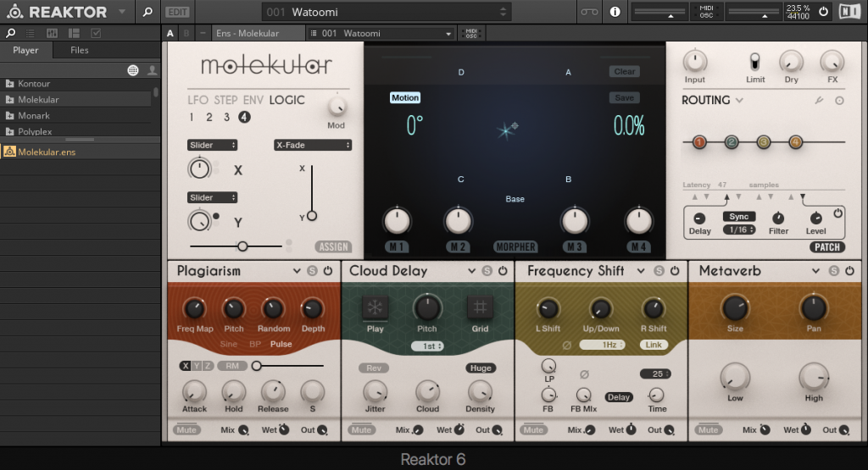Image resolution: width=868 pixels, height=470 pixels.
Task: Mute the Plagiarism module
Action: click(x=186, y=429)
